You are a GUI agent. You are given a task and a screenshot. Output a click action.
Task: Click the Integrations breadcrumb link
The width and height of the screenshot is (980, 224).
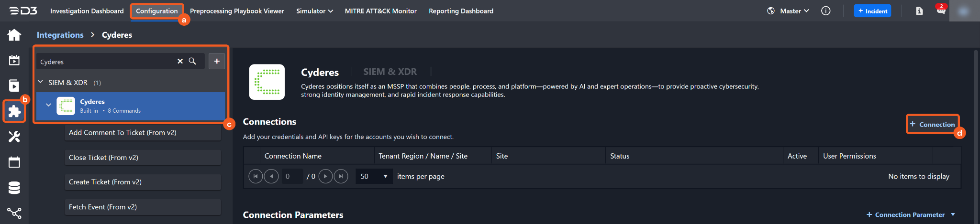click(60, 35)
